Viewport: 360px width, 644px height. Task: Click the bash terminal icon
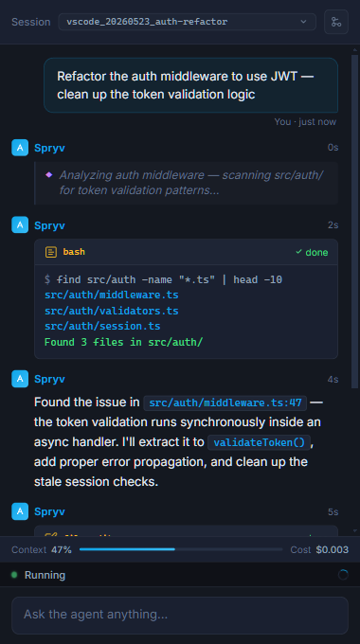(51, 252)
